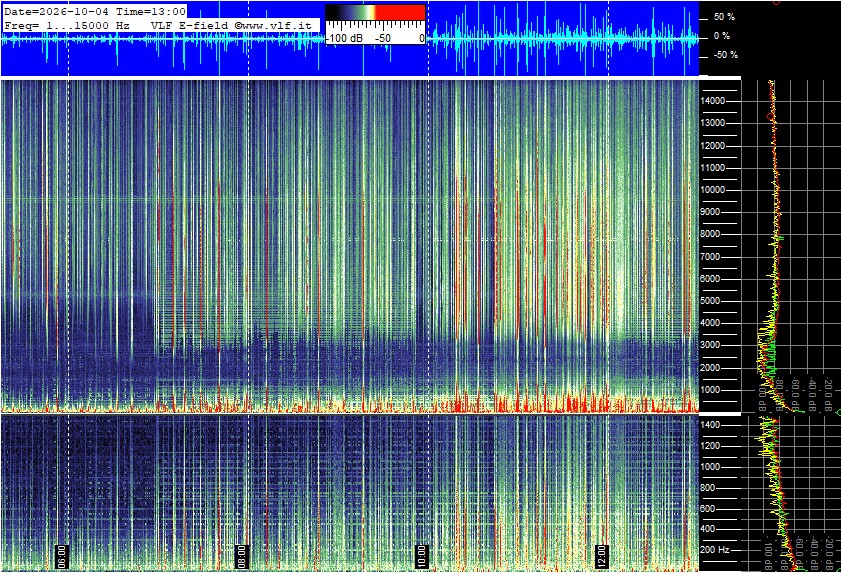842x573 pixels.
Task: Click the 800 label on lower frequency axis
Action: [707, 488]
